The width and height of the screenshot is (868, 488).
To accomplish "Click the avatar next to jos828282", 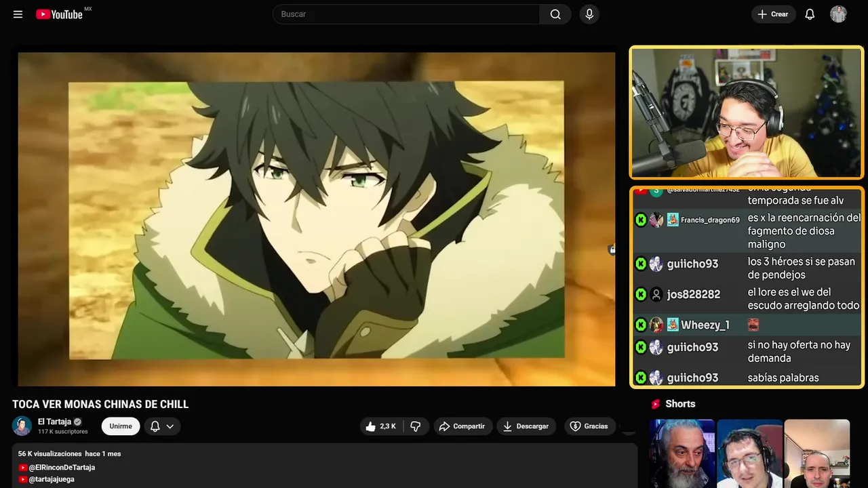I will 656,294.
